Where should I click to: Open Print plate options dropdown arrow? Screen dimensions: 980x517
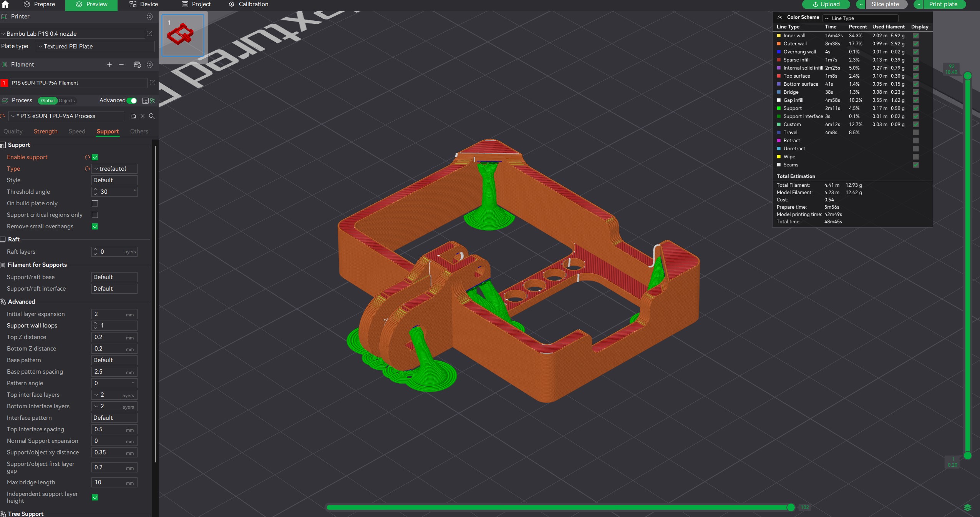coord(919,4)
